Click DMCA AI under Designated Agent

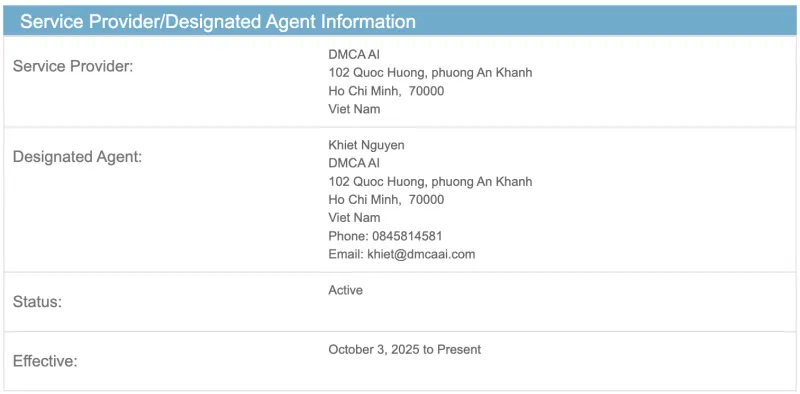[x=354, y=163]
